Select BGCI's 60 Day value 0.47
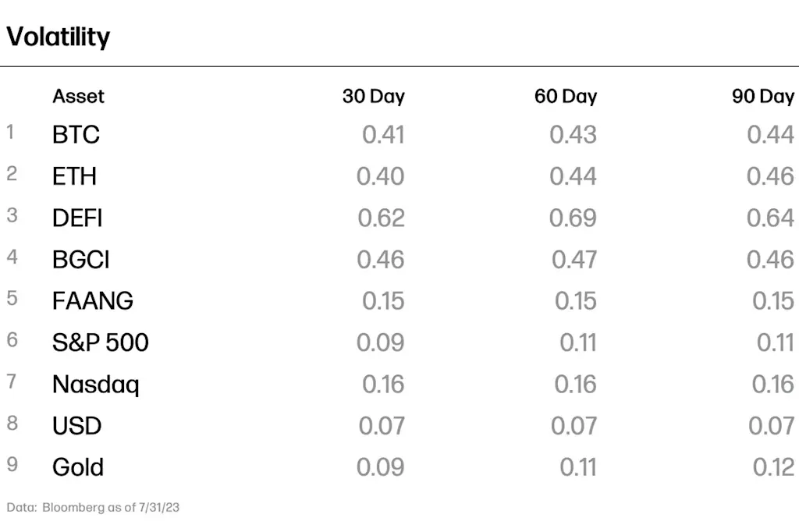The height and width of the screenshot is (532, 799). pyautogui.click(x=574, y=260)
